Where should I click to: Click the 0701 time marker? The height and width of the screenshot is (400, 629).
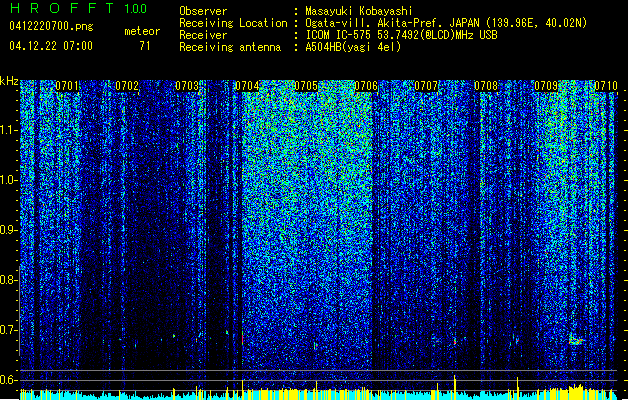coord(67,86)
